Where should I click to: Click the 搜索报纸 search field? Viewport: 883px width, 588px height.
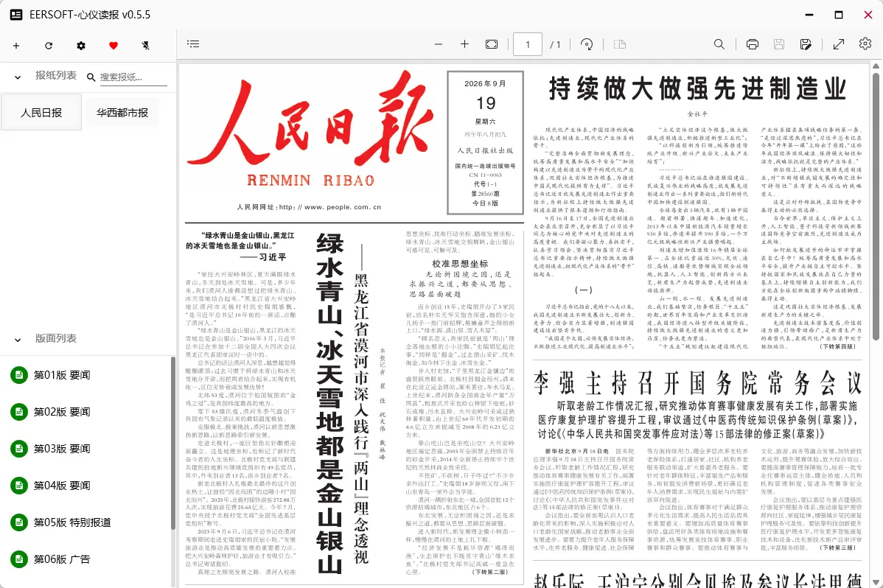pos(133,77)
